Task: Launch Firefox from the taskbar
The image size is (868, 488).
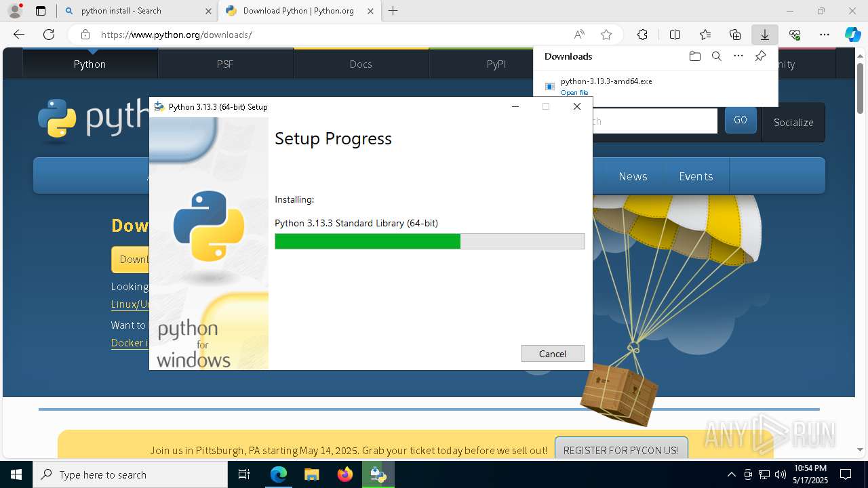Action: 345,474
